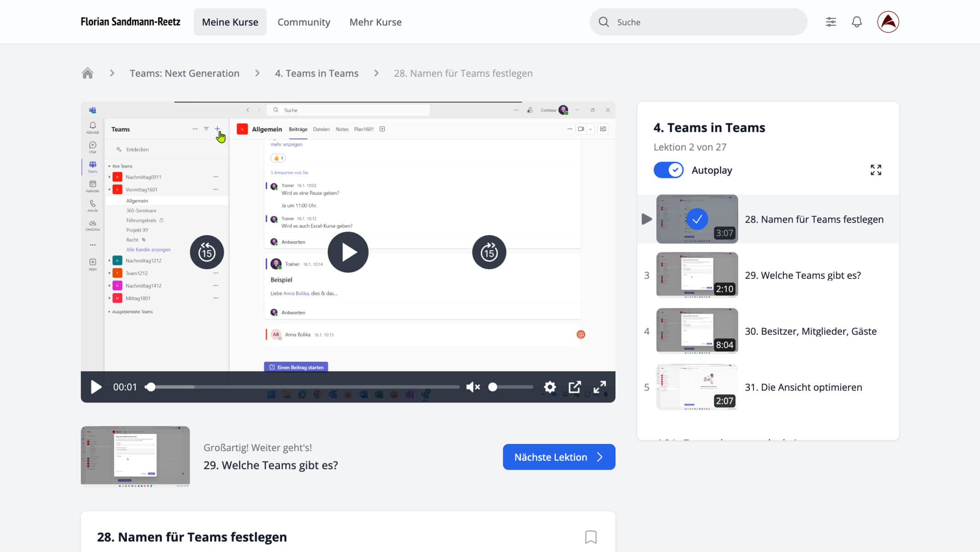This screenshot has width=980, height=552.
Task: Adjust the volume slider
Action: click(x=511, y=387)
